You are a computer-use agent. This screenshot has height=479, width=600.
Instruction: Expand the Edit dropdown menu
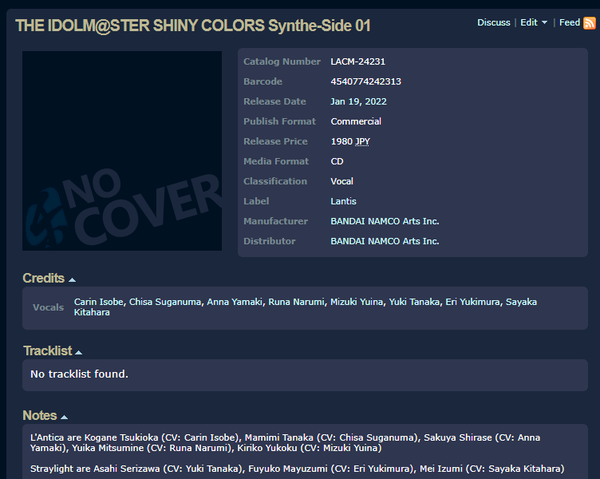point(534,23)
